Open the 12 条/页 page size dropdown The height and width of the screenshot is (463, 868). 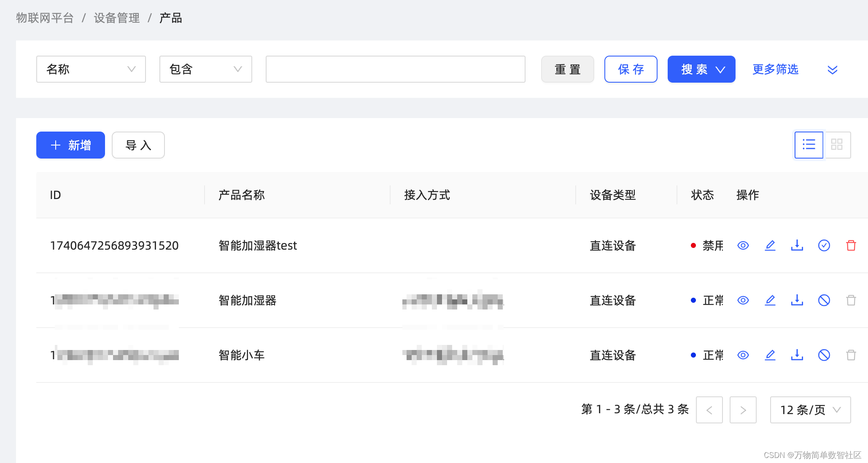coord(810,410)
